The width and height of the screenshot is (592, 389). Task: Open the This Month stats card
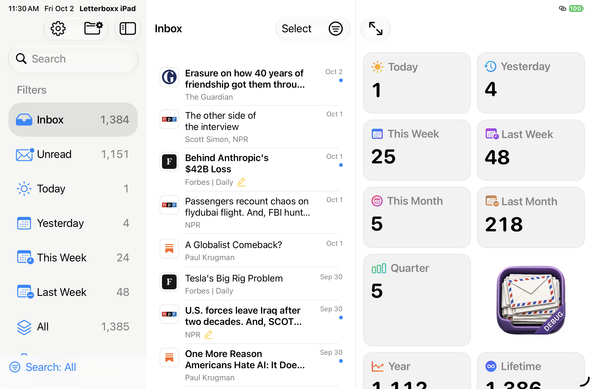tap(417, 217)
